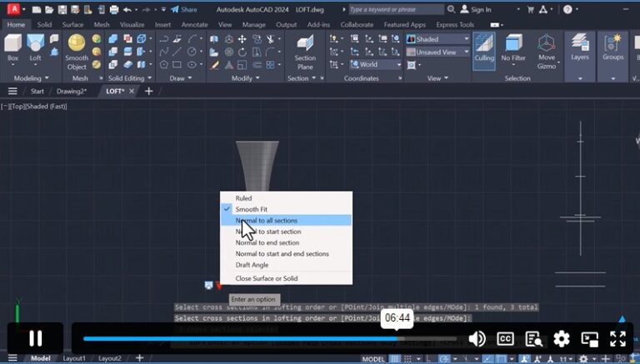Add a new drawing tab
This screenshot has height=364, width=640.
click(149, 91)
